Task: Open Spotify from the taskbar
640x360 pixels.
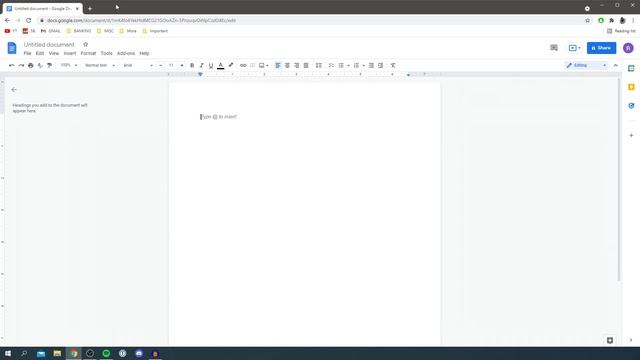Action: tap(106, 353)
